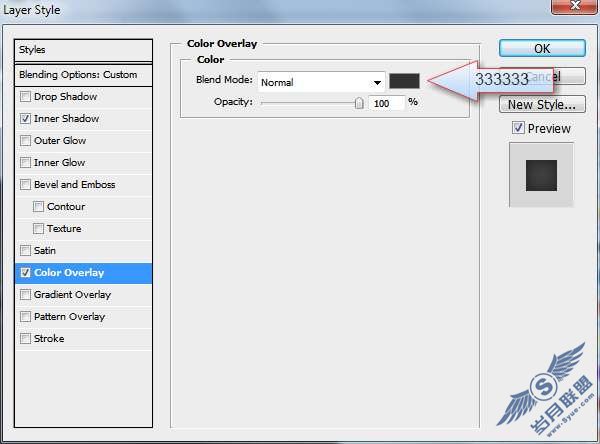Viewport: 600px width, 444px height.
Task: Enable Bevel and Emboss checkbox
Action: [x=25, y=184]
